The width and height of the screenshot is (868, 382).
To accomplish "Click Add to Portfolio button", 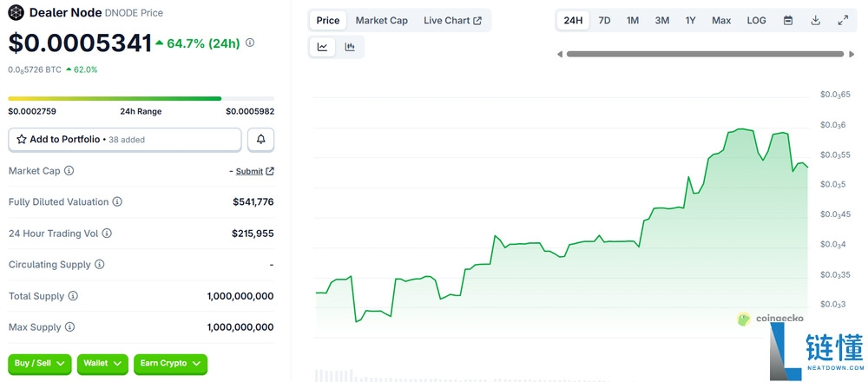I will click(125, 140).
